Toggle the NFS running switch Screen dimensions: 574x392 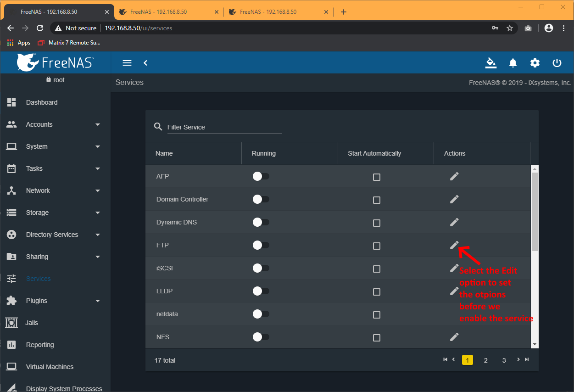(261, 337)
